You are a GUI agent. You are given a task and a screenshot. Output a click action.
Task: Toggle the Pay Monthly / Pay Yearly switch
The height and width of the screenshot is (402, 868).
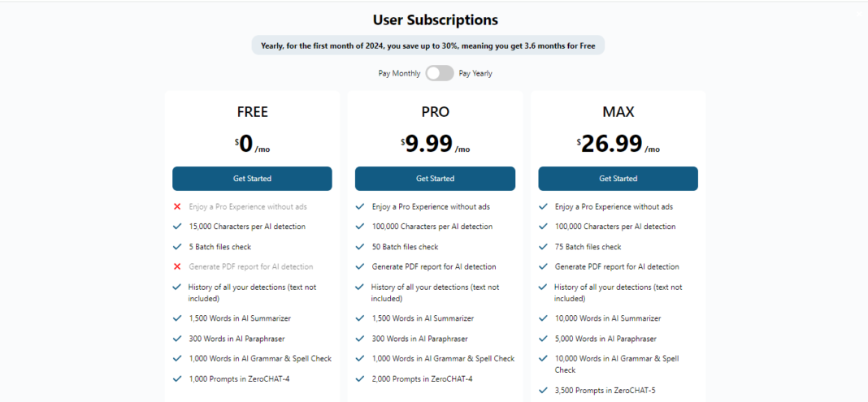440,73
